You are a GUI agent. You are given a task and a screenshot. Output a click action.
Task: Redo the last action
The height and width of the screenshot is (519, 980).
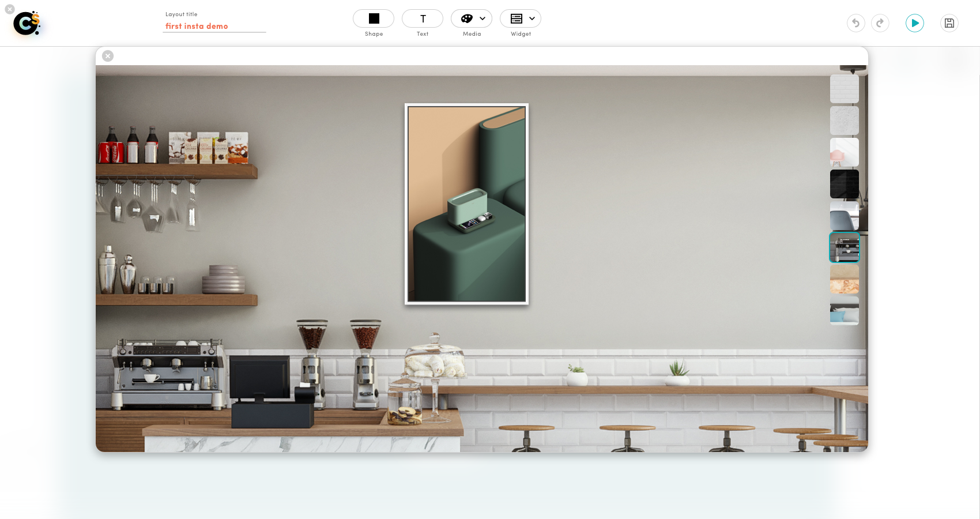click(880, 23)
